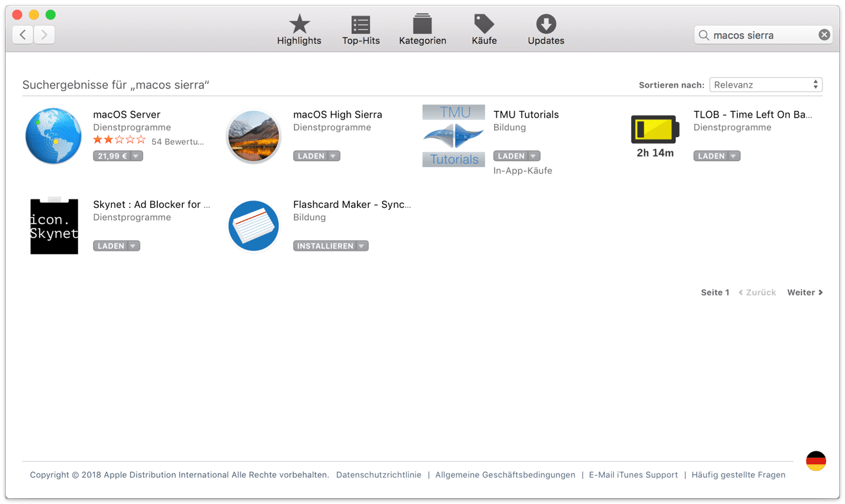This screenshot has width=845, height=504.
Task: Open the Updates tab
Action: [546, 30]
